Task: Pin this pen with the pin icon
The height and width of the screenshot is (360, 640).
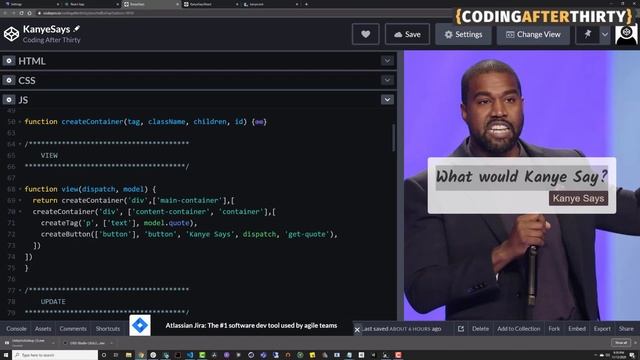Action: click(x=587, y=34)
